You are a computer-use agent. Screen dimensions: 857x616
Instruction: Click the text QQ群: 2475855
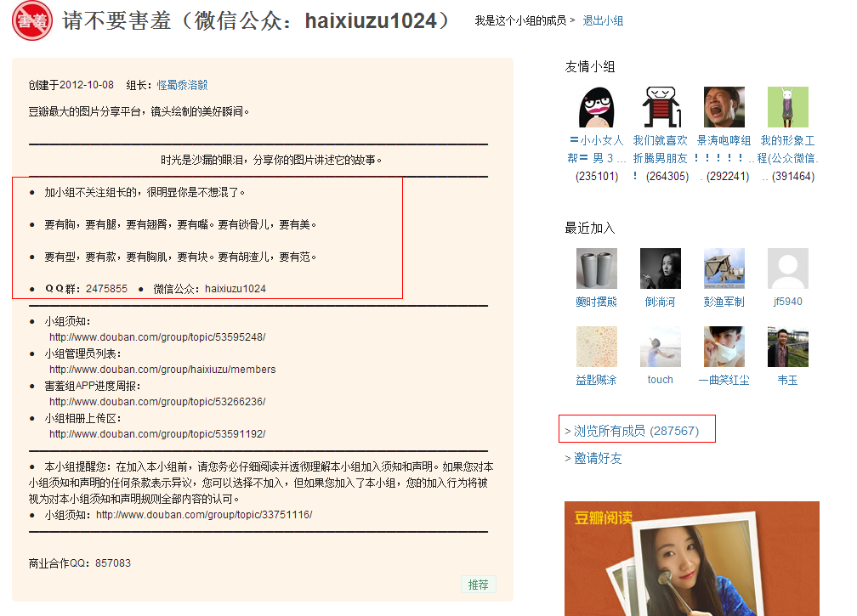87,288
